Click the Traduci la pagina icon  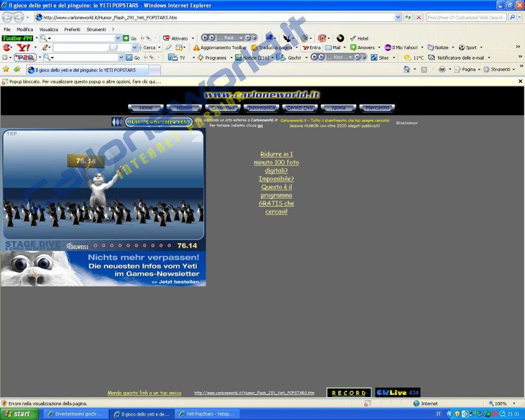254,48
